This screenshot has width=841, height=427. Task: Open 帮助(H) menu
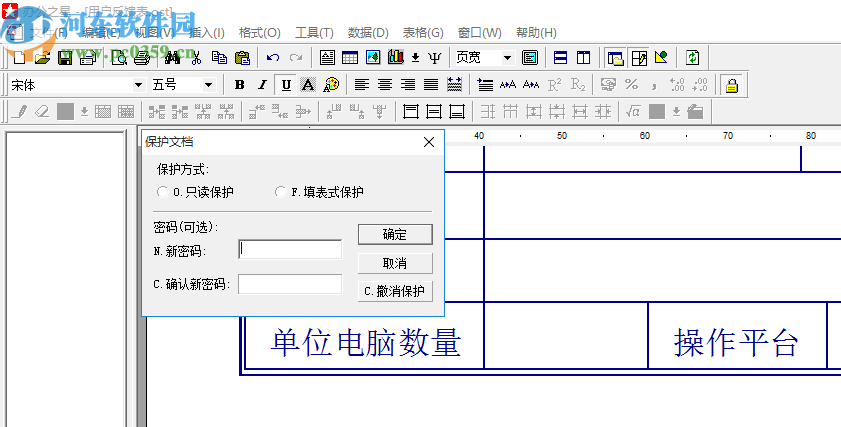pos(536,33)
